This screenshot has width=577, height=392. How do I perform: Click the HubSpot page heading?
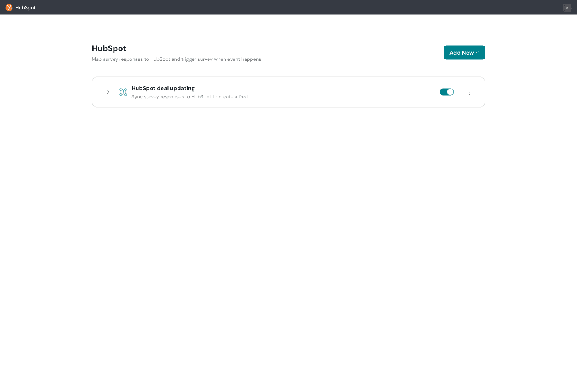(x=109, y=48)
